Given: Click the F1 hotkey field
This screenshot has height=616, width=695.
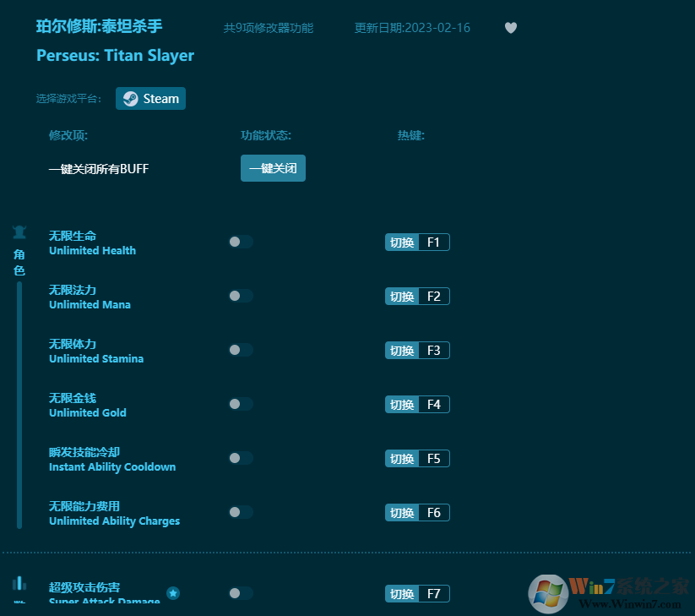Looking at the screenshot, I should [x=434, y=243].
